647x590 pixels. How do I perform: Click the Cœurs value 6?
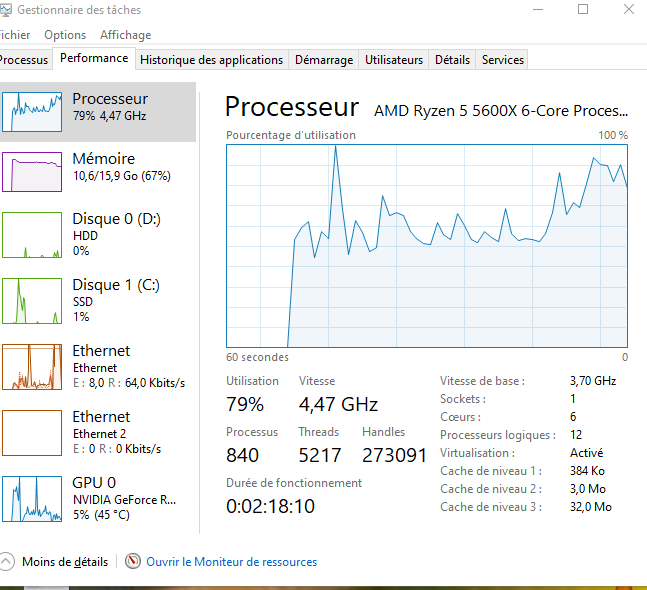(573, 417)
